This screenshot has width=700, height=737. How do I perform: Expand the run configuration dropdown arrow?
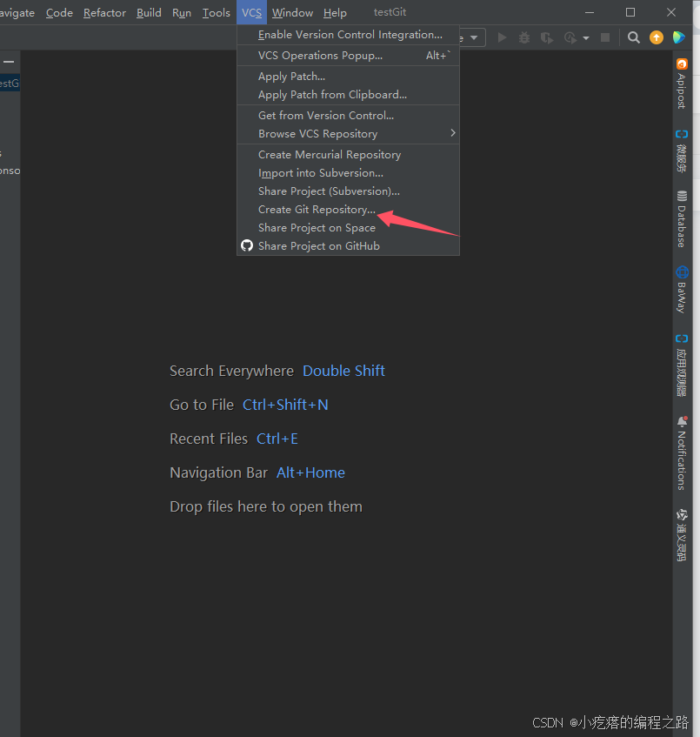[474, 37]
